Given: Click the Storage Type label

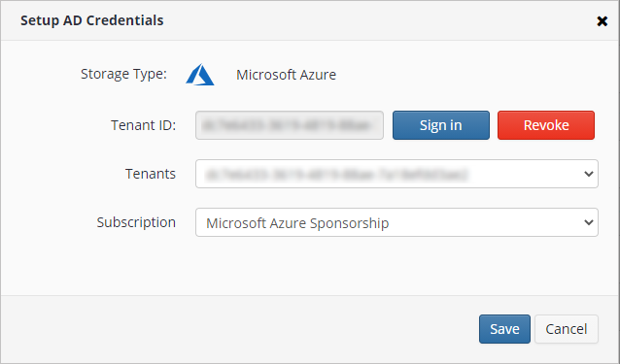Looking at the screenshot, I should tap(123, 74).
